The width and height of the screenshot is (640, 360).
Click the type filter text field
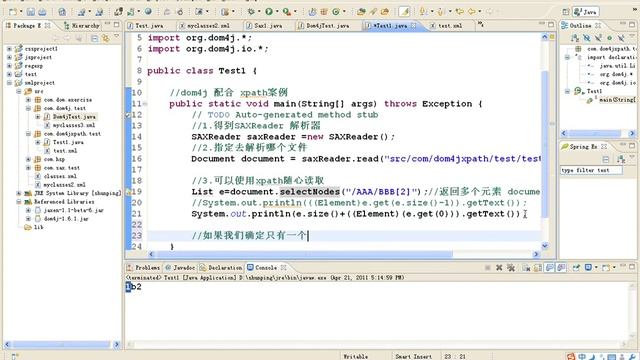point(591,170)
